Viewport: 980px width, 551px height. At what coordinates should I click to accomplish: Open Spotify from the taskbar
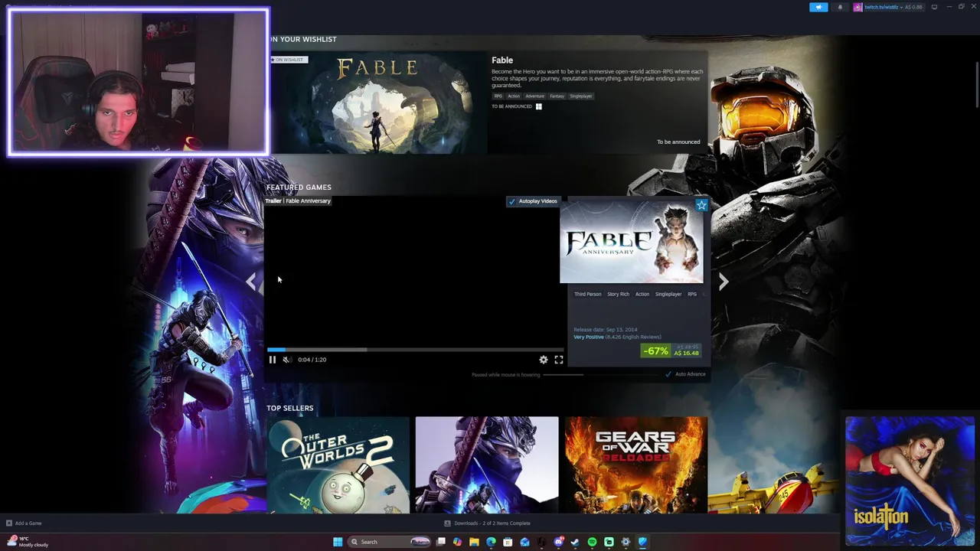tap(592, 542)
